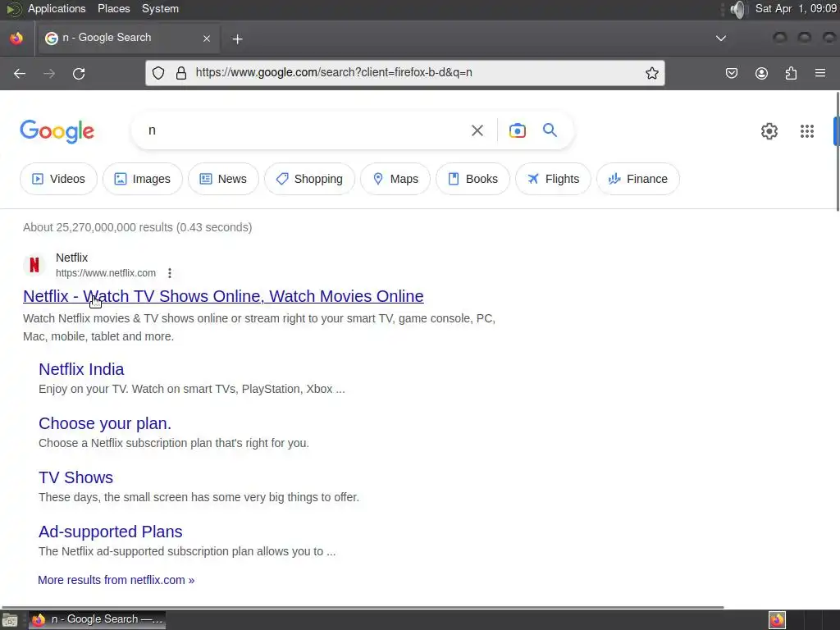
Task: Close the 'n - Google Search' tab
Action: pos(206,39)
